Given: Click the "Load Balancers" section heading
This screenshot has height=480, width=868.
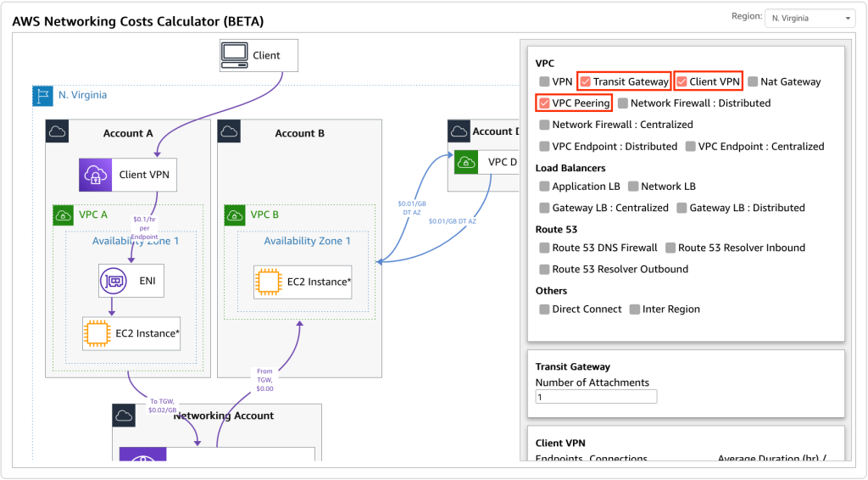Looking at the screenshot, I should pyautogui.click(x=570, y=168).
